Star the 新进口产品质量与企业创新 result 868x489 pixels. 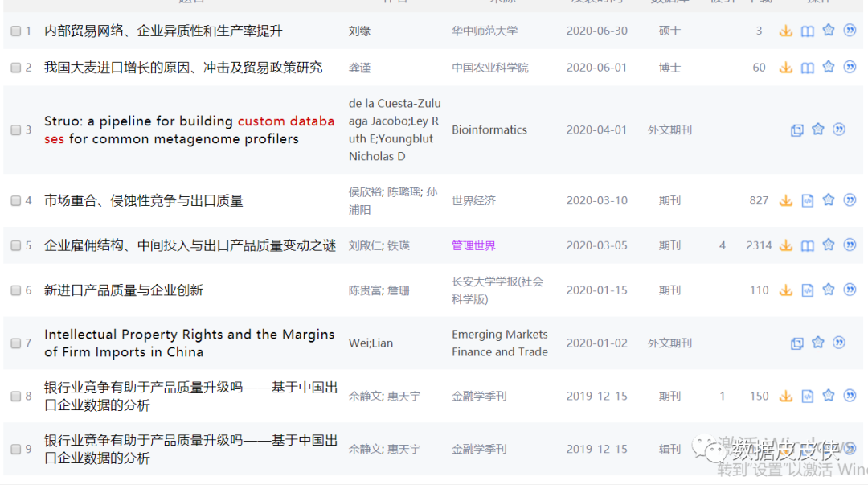tap(829, 290)
